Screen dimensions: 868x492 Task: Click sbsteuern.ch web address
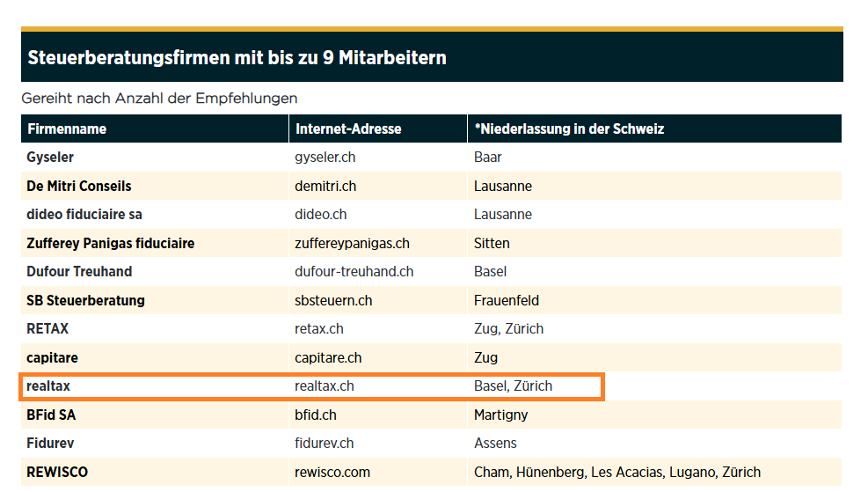tap(333, 300)
